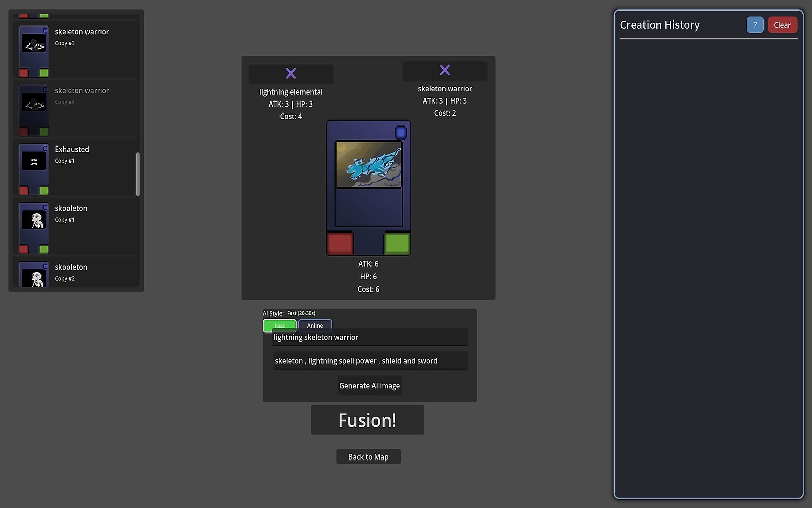Switch AI style to Anime
Viewport: 812px width, 508px height.
pos(315,325)
